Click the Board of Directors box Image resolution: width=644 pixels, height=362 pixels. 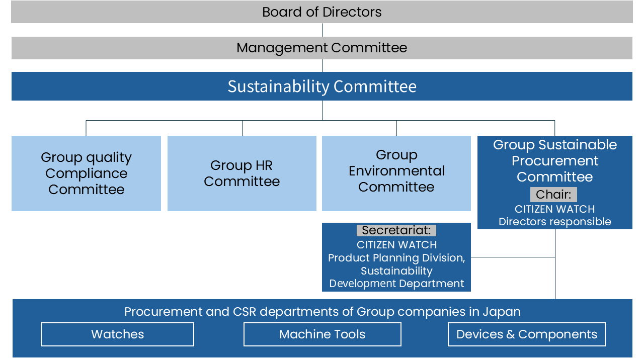click(x=322, y=12)
